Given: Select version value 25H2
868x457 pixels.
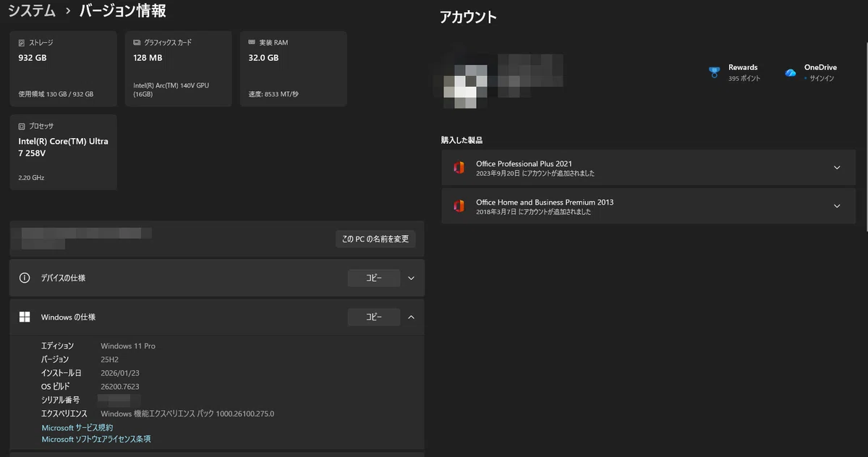Looking at the screenshot, I should [111, 359].
